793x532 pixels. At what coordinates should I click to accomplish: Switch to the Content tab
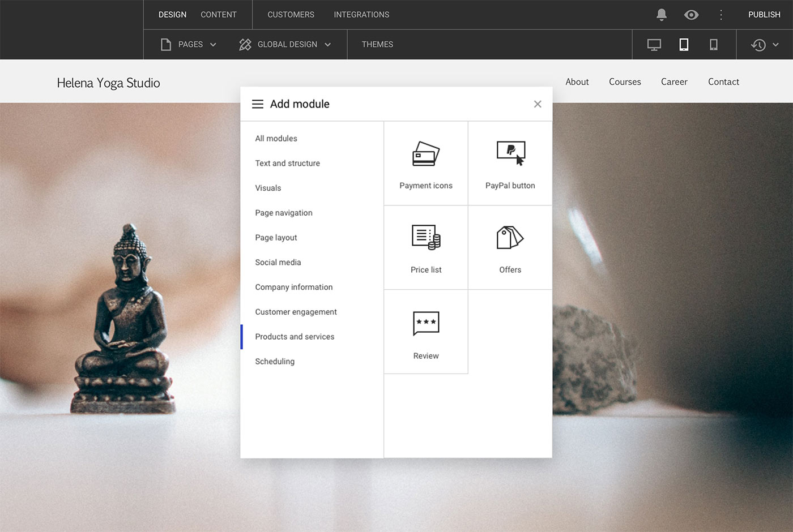[219, 15]
